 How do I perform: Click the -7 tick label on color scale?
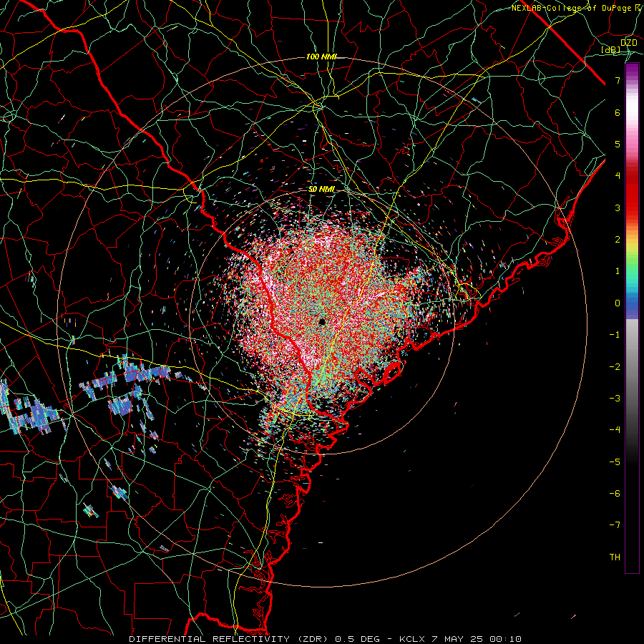click(x=615, y=525)
